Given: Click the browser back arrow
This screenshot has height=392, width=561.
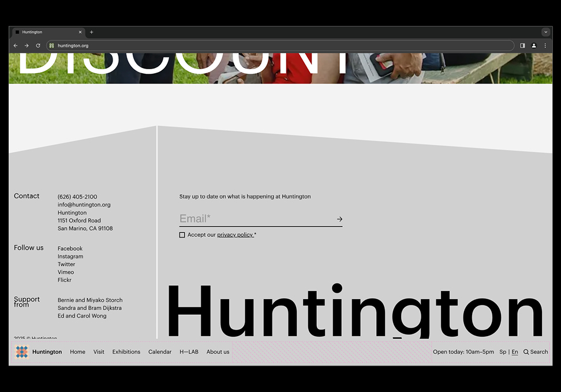Looking at the screenshot, I should (x=16, y=46).
